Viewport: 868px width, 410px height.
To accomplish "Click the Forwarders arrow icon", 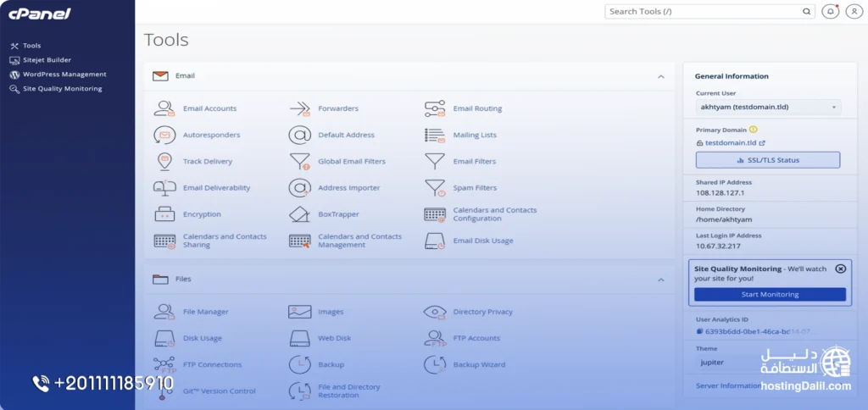I will click(x=299, y=108).
